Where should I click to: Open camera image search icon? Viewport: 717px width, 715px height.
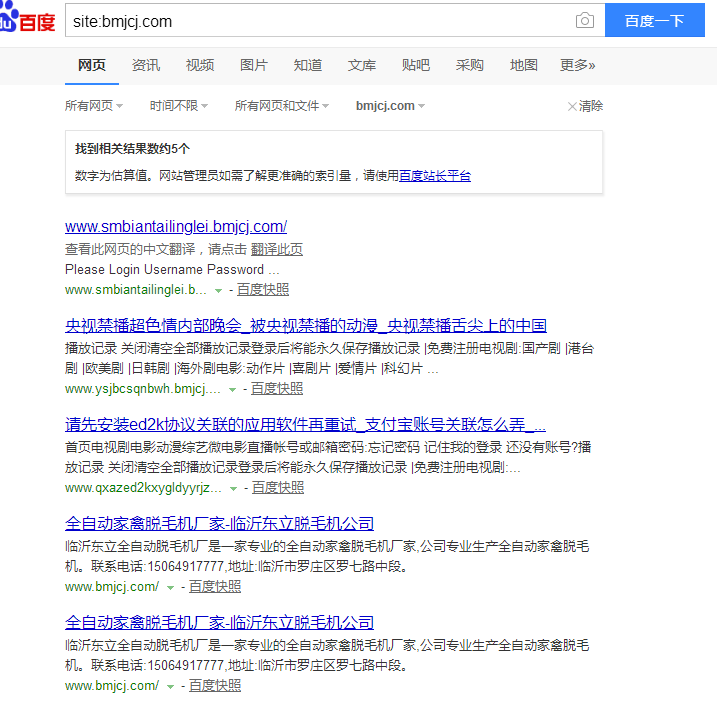[x=585, y=21]
